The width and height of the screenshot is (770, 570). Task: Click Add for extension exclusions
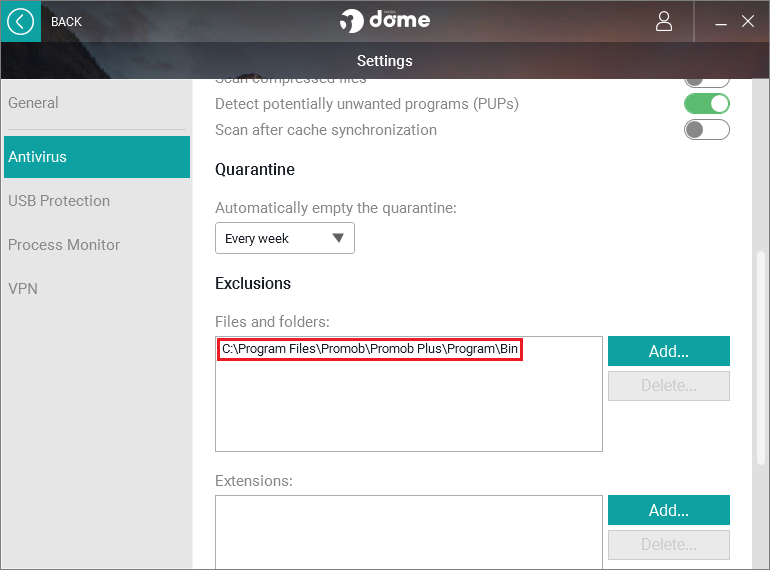point(669,510)
